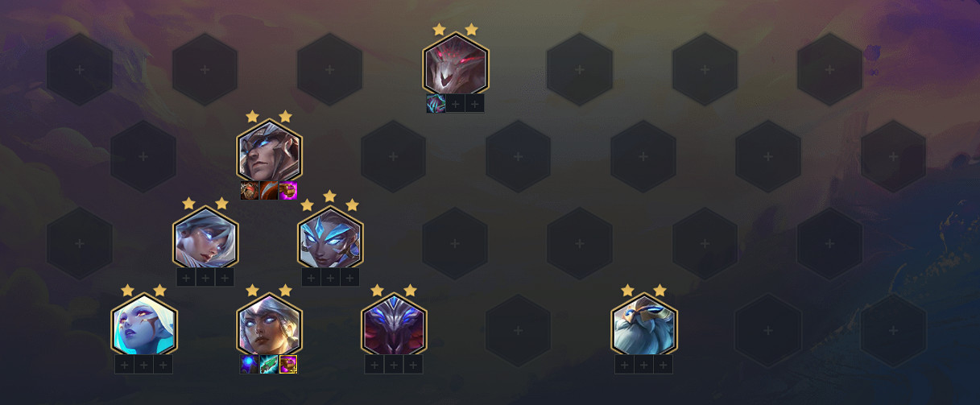Click the gold-bordered purple item under the silver-haired champion
Viewport: 980px width, 405px height.
point(288,365)
